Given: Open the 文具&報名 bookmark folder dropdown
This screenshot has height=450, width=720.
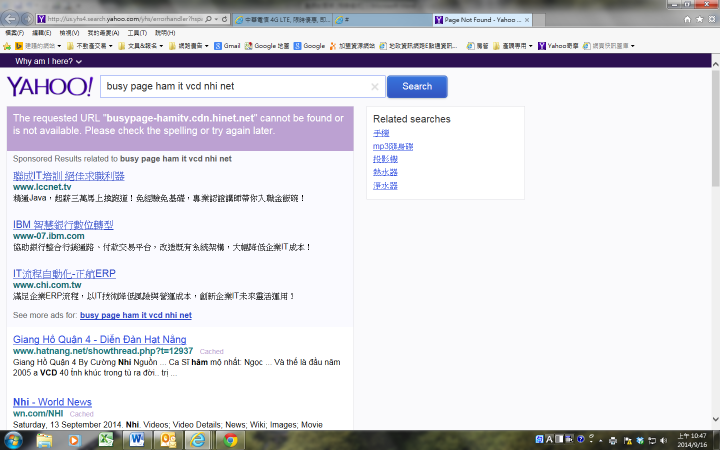Looking at the screenshot, I should [x=141, y=46].
